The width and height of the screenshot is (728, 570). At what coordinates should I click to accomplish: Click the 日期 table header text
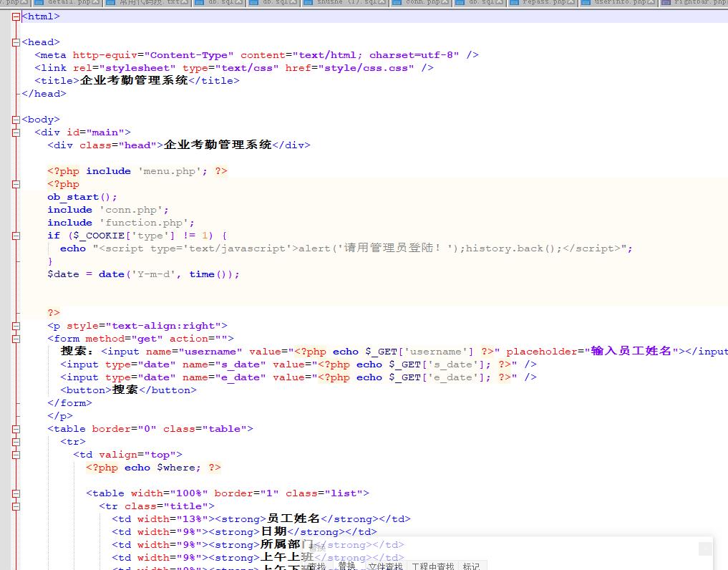click(274, 531)
